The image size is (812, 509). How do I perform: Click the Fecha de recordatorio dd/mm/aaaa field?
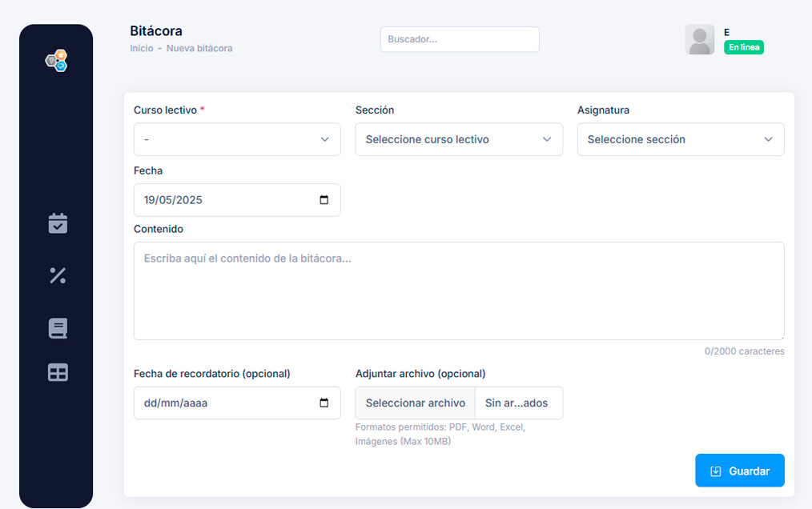224,403
